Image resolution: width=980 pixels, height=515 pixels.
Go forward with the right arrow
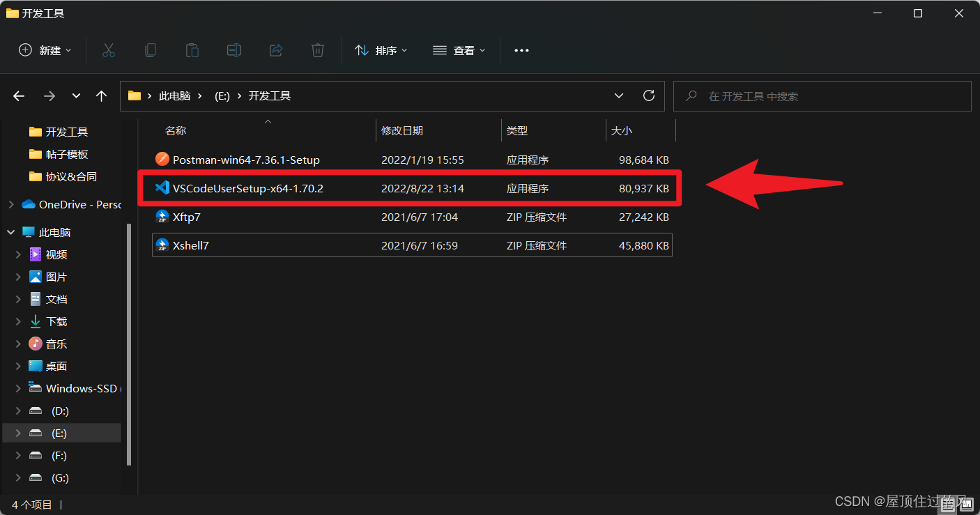[49, 96]
